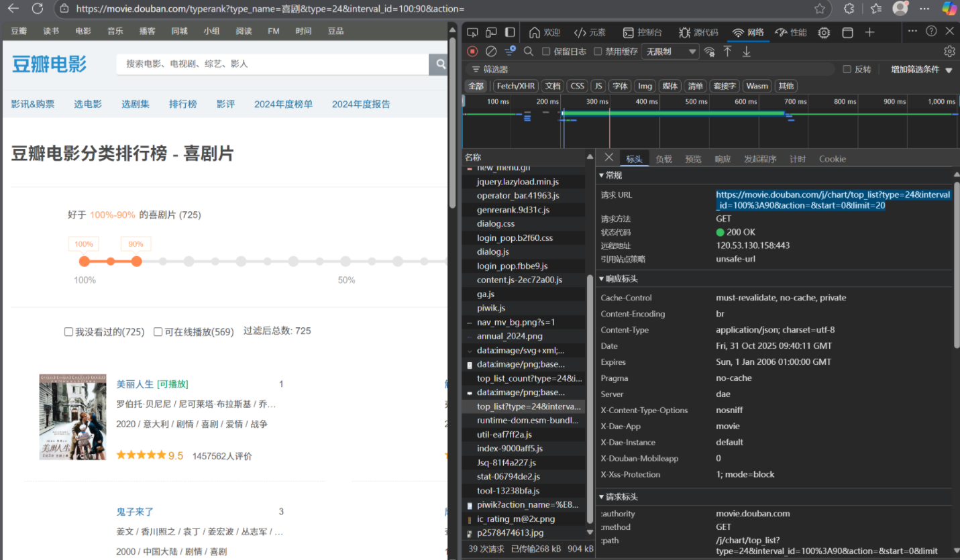Open network conditions wifi-gear icon

[709, 52]
